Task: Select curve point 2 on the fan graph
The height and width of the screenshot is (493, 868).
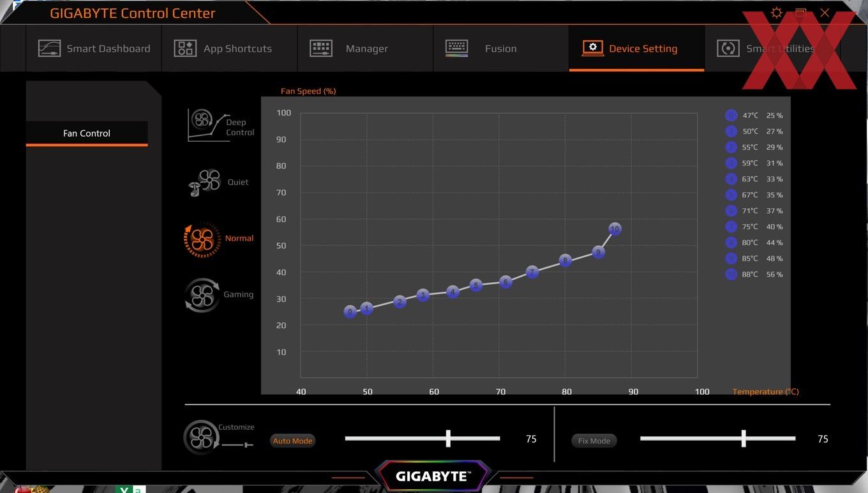Action: pyautogui.click(x=400, y=301)
